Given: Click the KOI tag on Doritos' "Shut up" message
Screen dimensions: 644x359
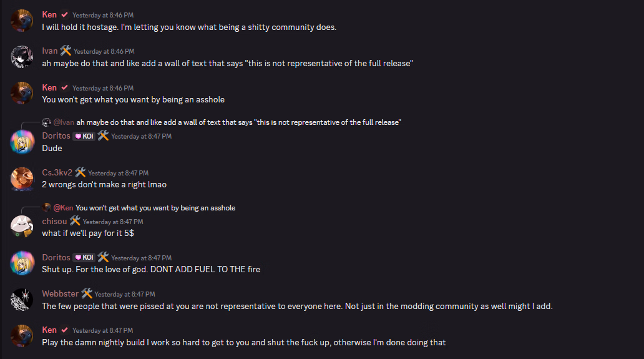Looking at the screenshot, I should point(84,257).
